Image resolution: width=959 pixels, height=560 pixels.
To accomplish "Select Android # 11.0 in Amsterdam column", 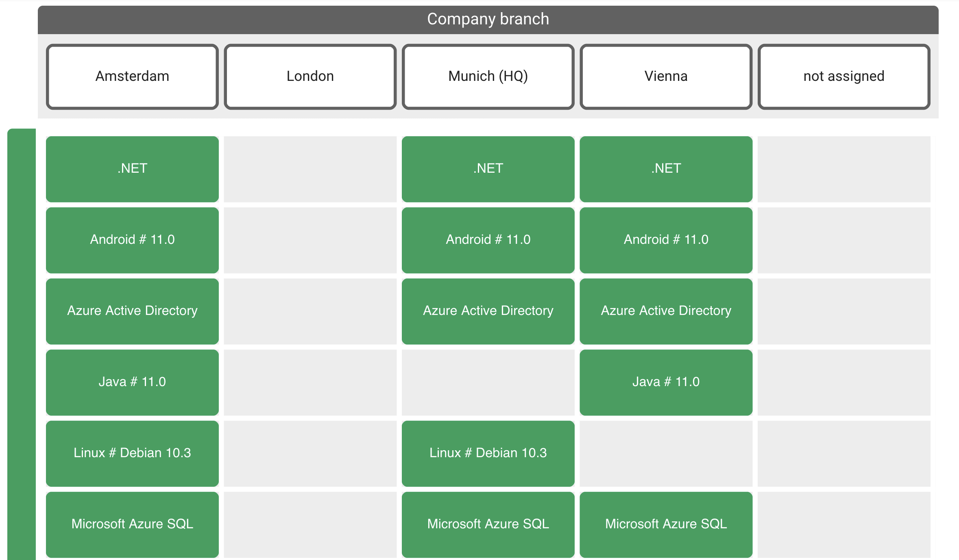I will point(132,240).
